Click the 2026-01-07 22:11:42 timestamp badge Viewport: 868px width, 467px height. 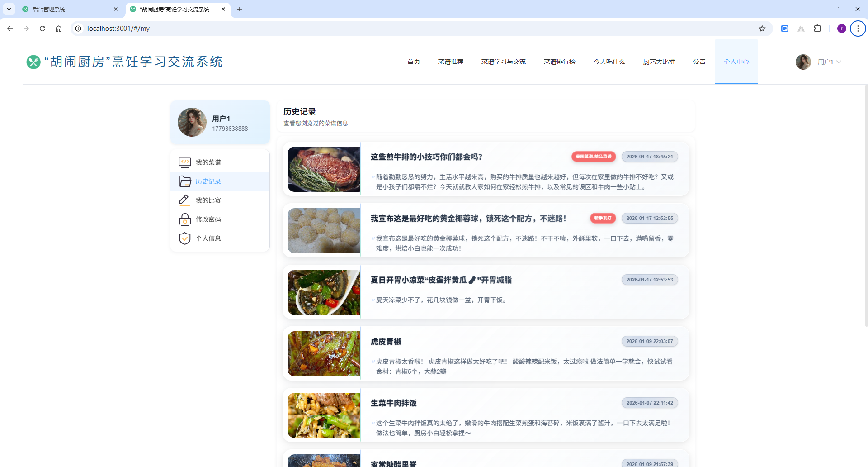click(650, 403)
